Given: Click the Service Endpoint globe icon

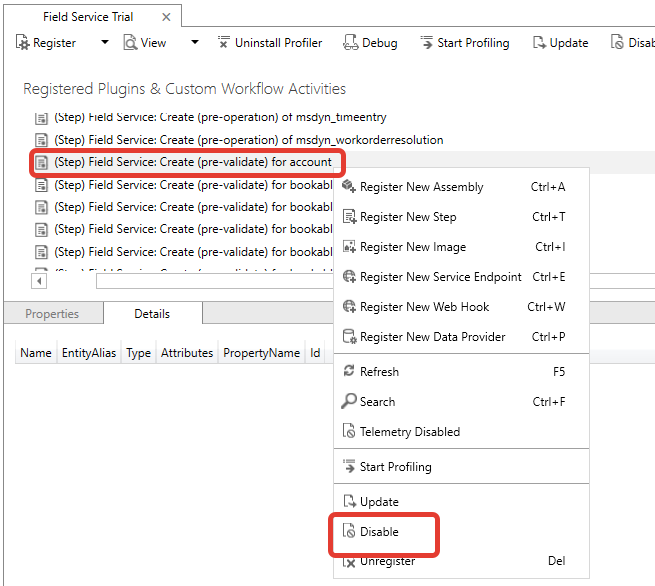Looking at the screenshot, I should click(x=349, y=277).
